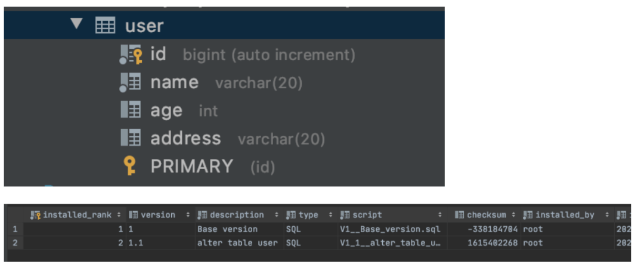Open sort arrows on description column
The height and width of the screenshot is (268, 644).
click(x=277, y=215)
